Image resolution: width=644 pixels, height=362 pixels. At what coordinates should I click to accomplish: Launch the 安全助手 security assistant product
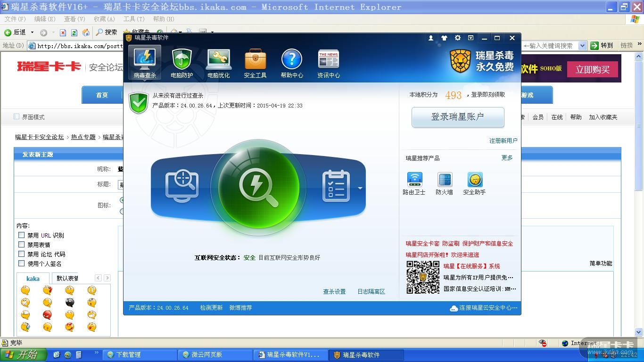(x=474, y=184)
